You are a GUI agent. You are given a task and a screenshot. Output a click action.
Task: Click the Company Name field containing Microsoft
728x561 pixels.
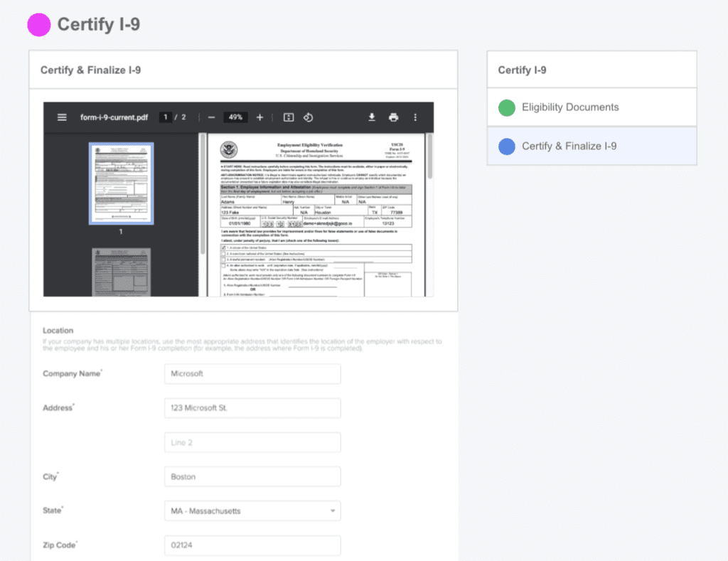pyautogui.click(x=252, y=374)
